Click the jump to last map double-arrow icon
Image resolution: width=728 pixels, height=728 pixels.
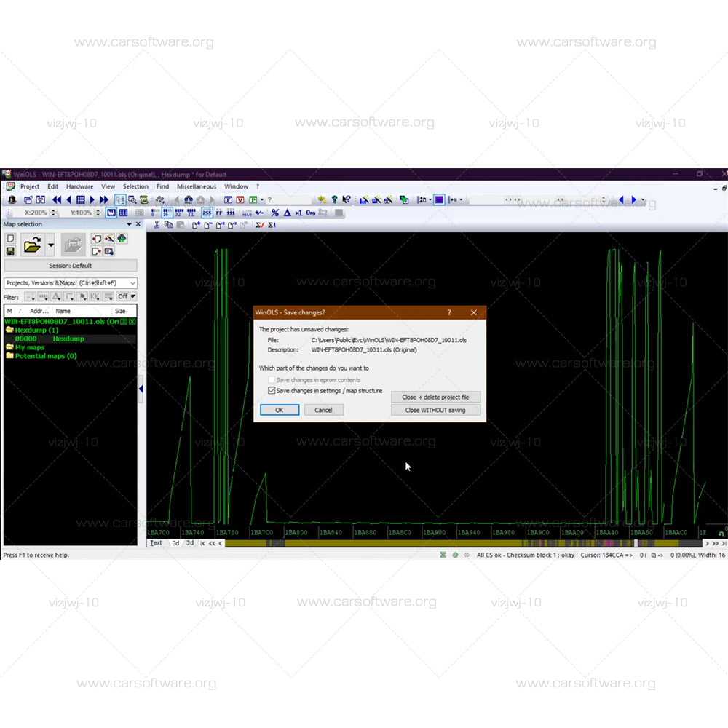point(104,199)
